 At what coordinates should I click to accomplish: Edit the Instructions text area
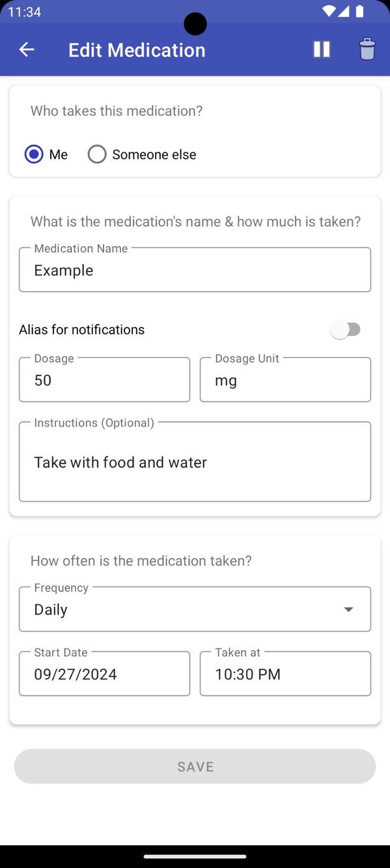(195, 462)
